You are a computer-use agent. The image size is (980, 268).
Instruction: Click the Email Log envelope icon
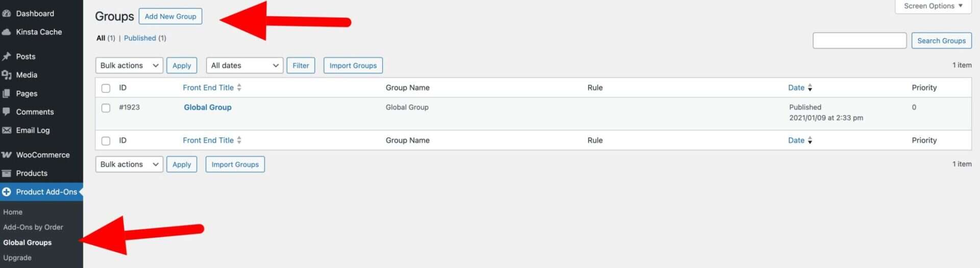coord(7,130)
